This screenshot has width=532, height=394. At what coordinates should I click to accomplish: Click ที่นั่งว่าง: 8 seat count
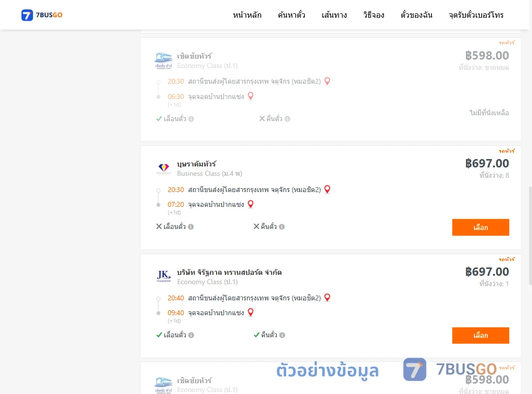(494, 175)
